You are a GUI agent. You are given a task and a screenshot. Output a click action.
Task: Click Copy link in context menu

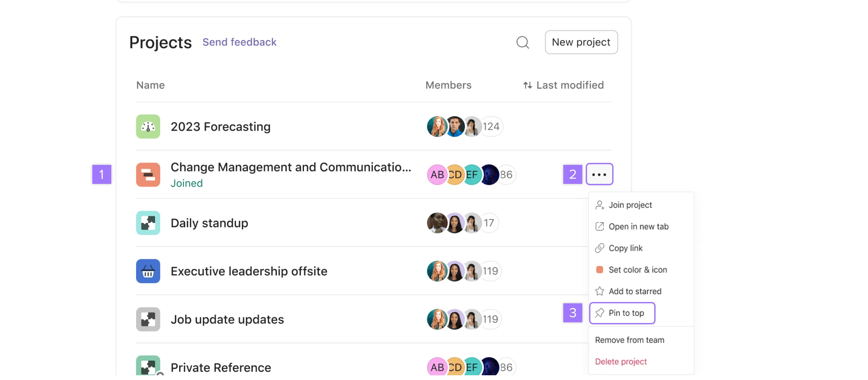coord(625,248)
